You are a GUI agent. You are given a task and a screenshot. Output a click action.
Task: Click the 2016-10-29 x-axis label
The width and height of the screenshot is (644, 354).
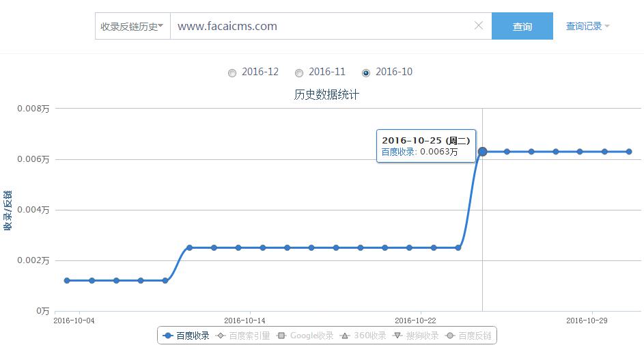(587, 321)
